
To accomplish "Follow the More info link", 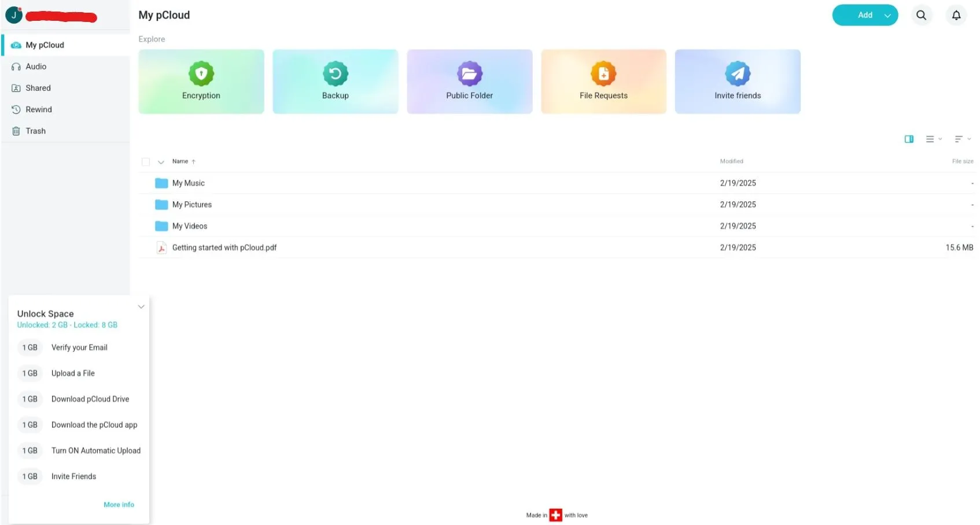I will (x=119, y=505).
